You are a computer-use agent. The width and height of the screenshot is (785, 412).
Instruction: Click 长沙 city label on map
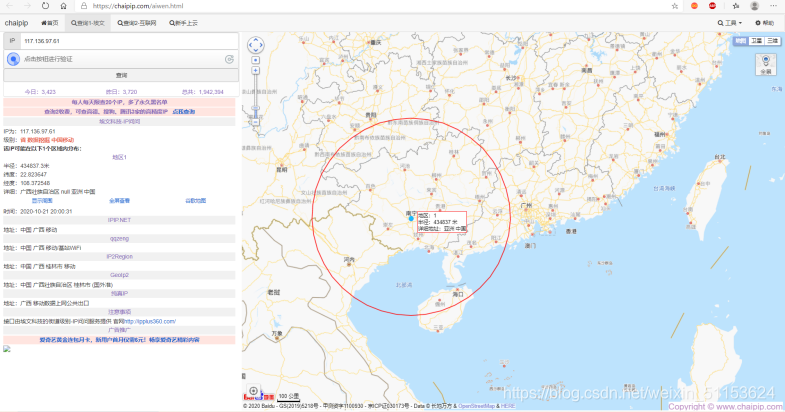pos(511,78)
